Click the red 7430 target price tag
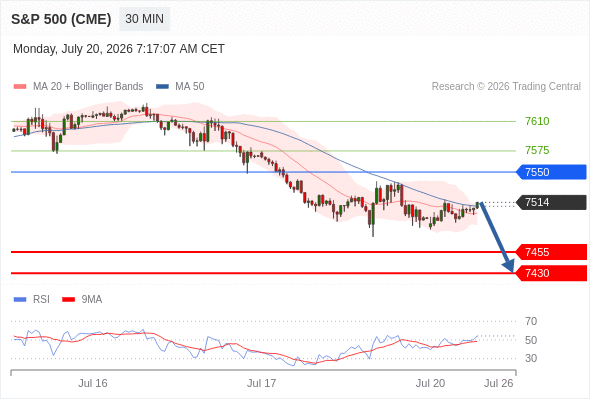The image size is (590, 400). click(551, 273)
